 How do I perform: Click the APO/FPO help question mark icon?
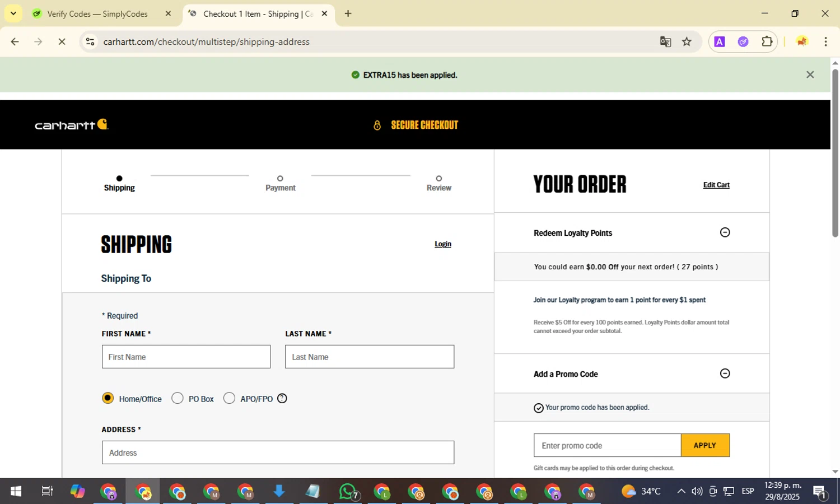pos(282,399)
